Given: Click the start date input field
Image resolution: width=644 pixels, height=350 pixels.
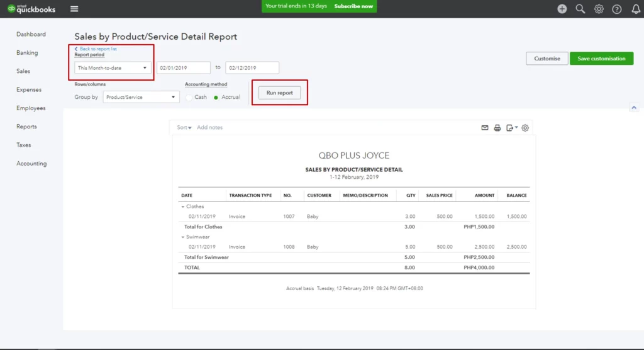Looking at the screenshot, I should 183,68.
